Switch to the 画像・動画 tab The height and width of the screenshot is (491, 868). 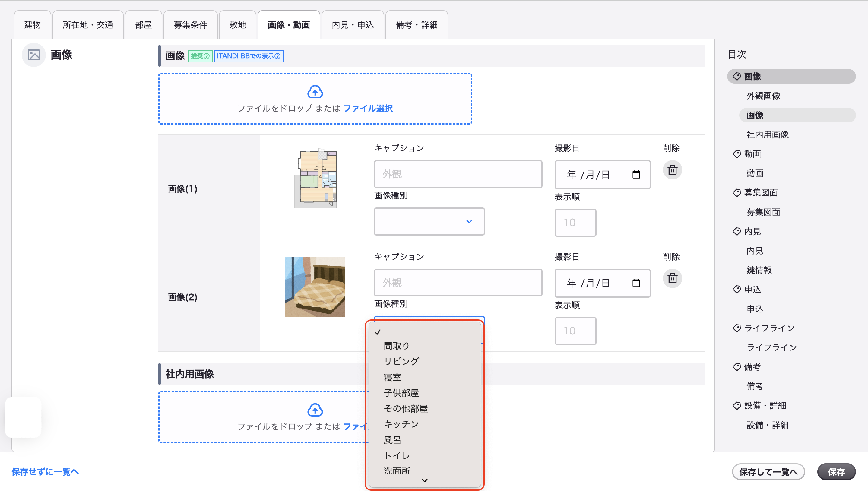coord(289,25)
